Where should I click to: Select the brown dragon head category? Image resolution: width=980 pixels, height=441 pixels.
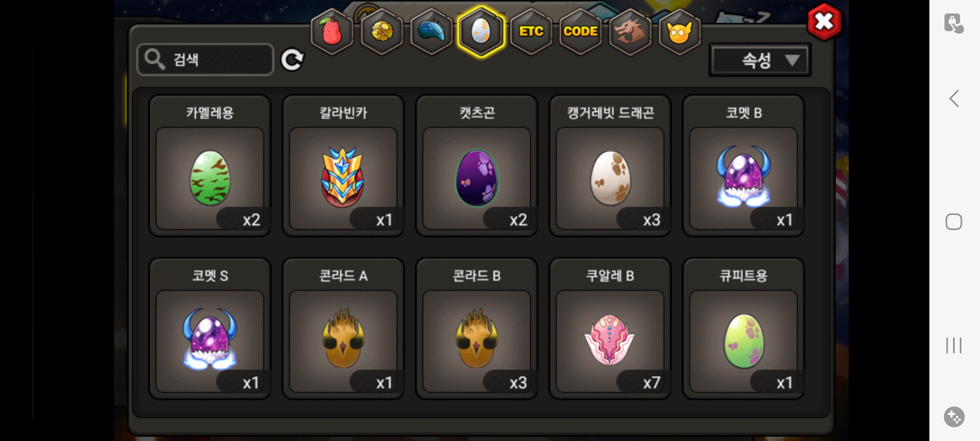[x=630, y=31]
